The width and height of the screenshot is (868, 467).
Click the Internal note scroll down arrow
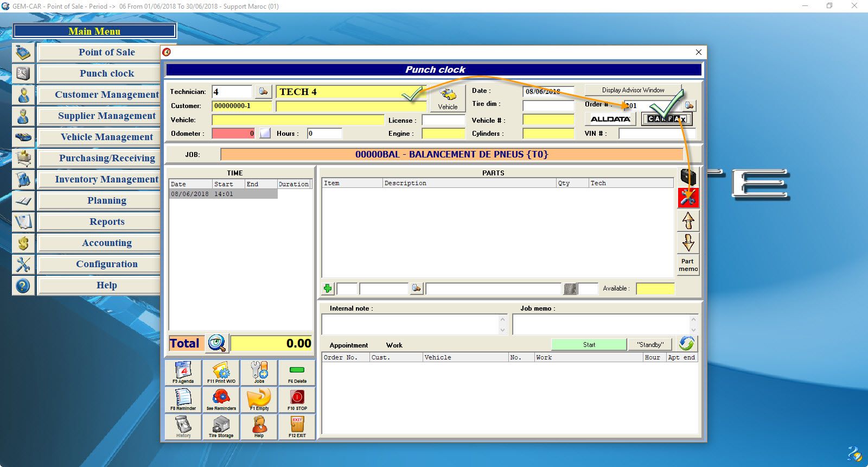click(x=502, y=330)
